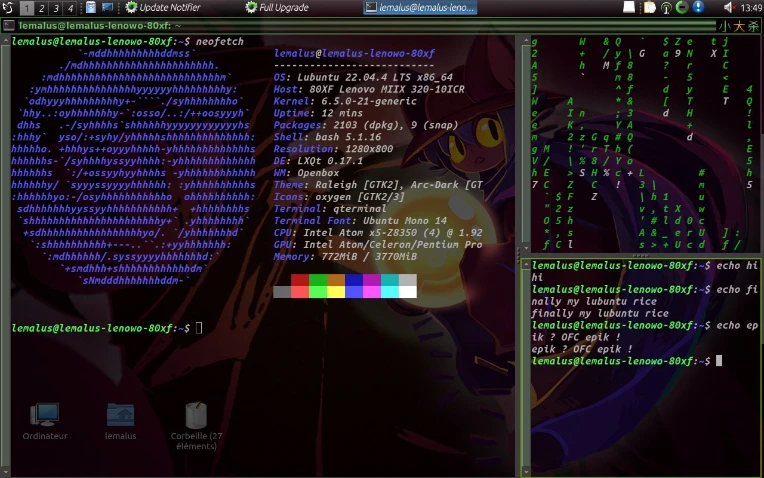Click the 'finally my lubuntu rice' output line
This screenshot has height=478, width=764.
coord(600,313)
